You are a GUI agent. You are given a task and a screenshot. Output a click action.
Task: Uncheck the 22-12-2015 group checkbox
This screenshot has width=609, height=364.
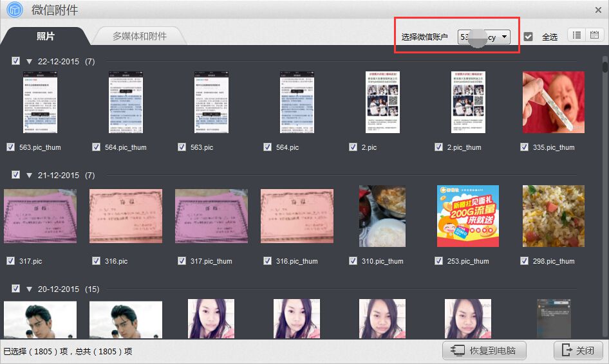[16, 61]
